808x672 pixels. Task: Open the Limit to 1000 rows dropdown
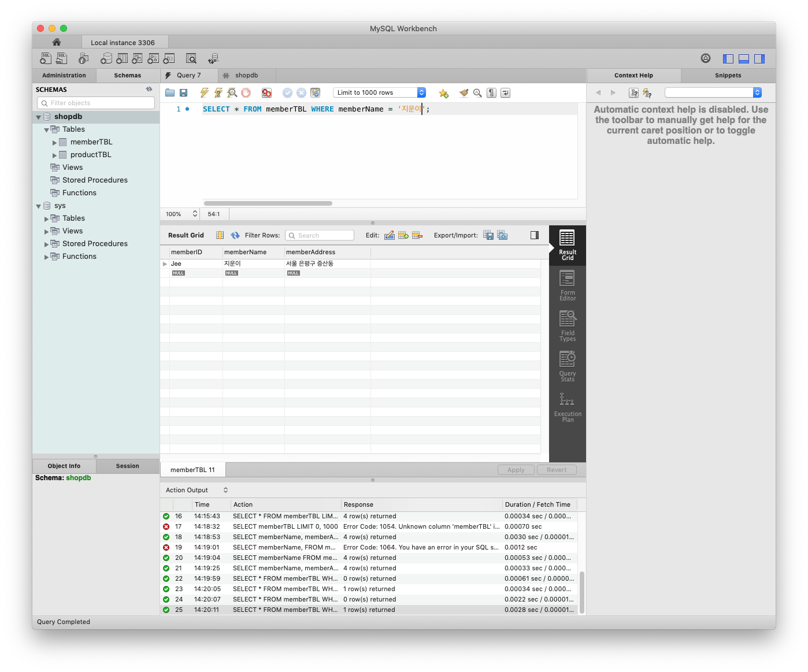point(380,92)
